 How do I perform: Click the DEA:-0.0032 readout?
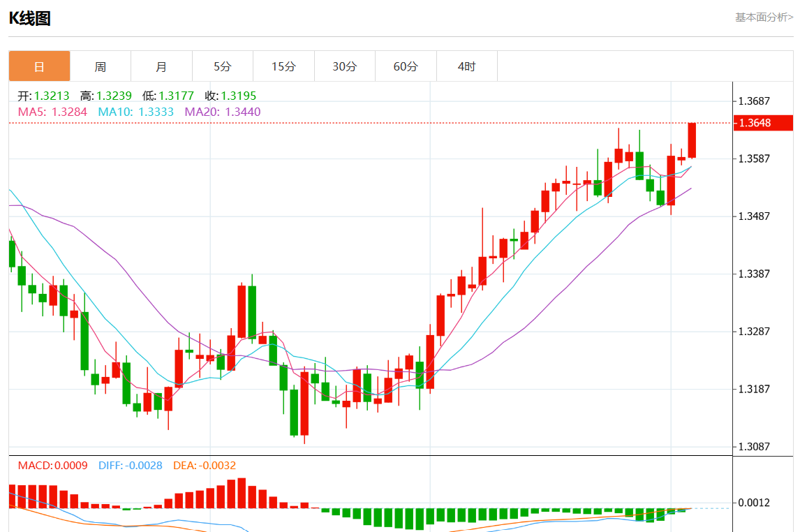[205, 466]
